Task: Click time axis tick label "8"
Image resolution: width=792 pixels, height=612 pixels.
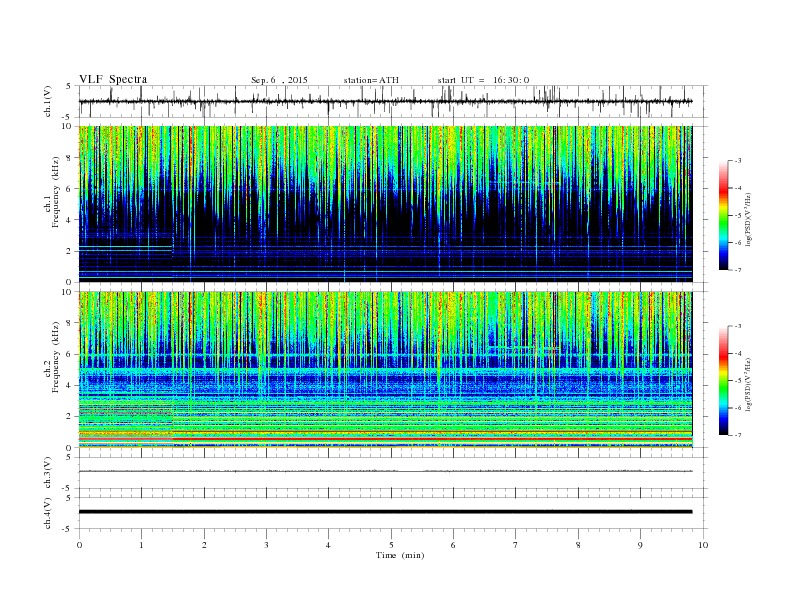Action: click(578, 545)
